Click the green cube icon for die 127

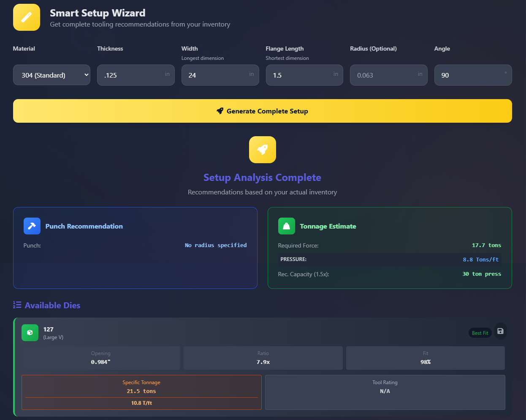point(30,333)
